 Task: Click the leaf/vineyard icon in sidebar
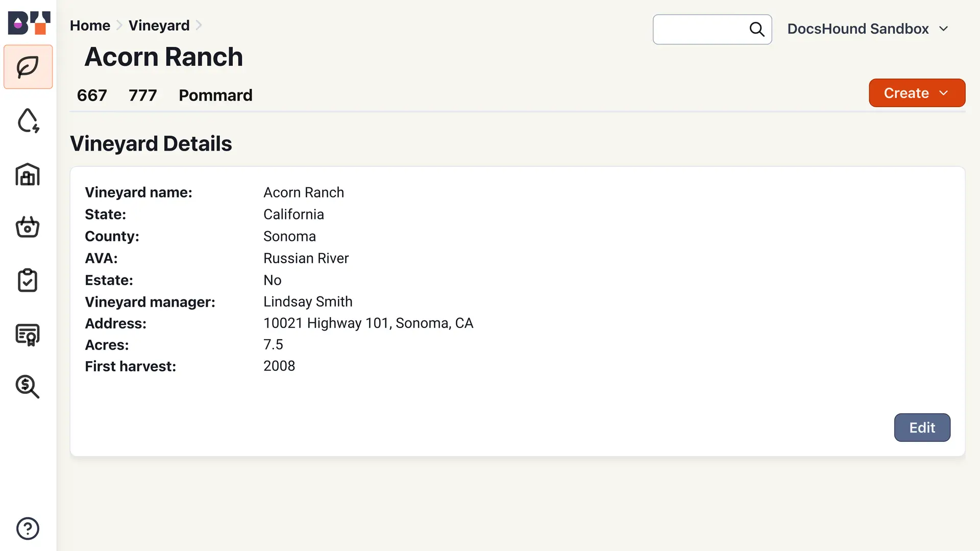[x=28, y=66]
